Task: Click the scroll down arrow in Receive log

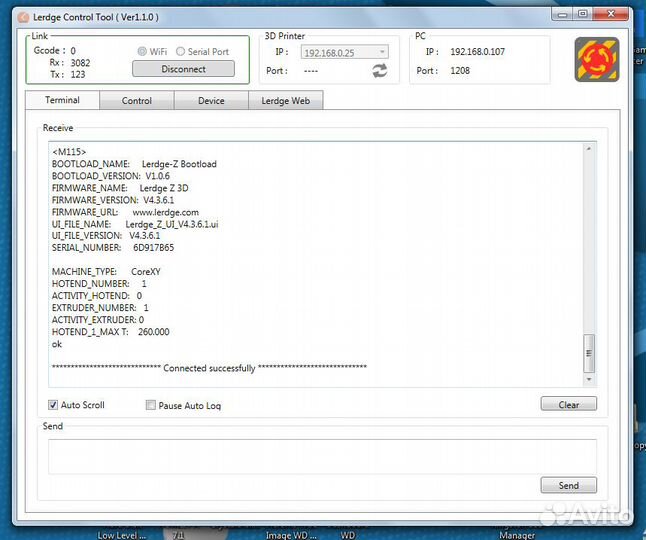Action: [589, 380]
